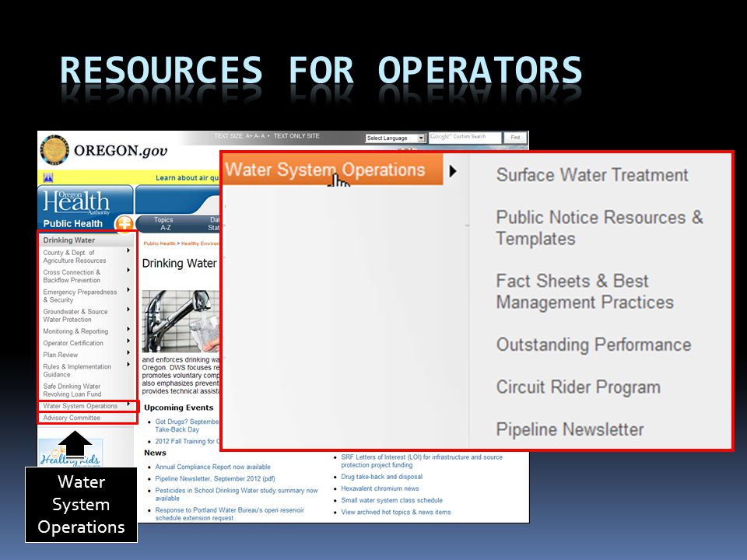The width and height of the screenshot is (747, 560).
Task: Expand the Cross Connection & Backflow Prevention arrow
Action: pyautogui.click(x=128, y=270)
